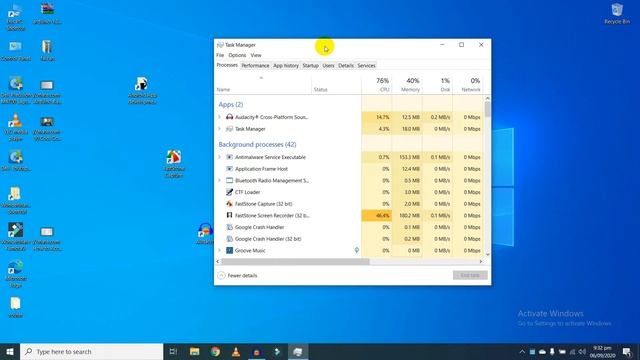The height and width of the screenshot is (360, 640).
Task: Click the Bluetooth Radio Management process icon
Action: click(x=229, y=180)
